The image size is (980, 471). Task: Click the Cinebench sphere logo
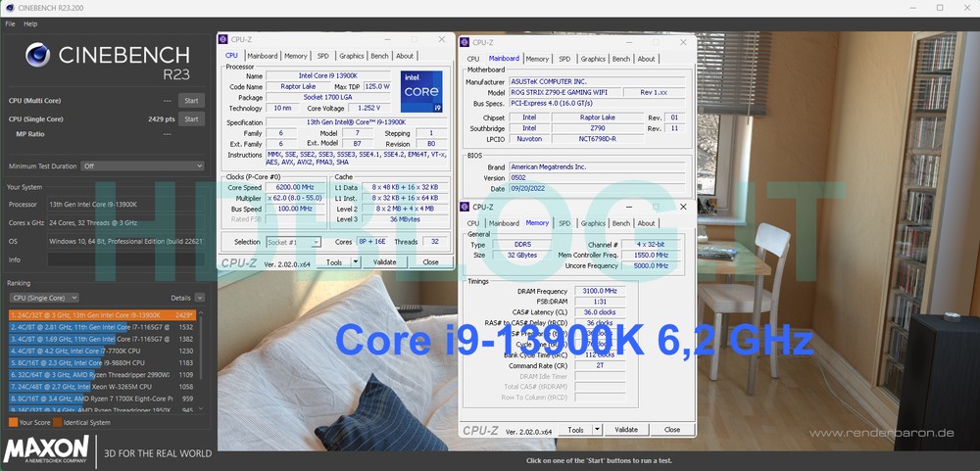point(37,55)
